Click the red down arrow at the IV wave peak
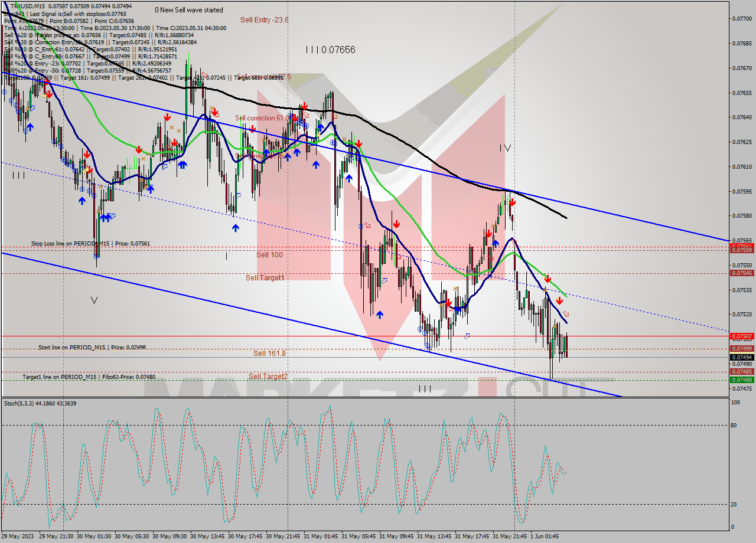The width and height of the screenshot is (756, 543). 511,202
